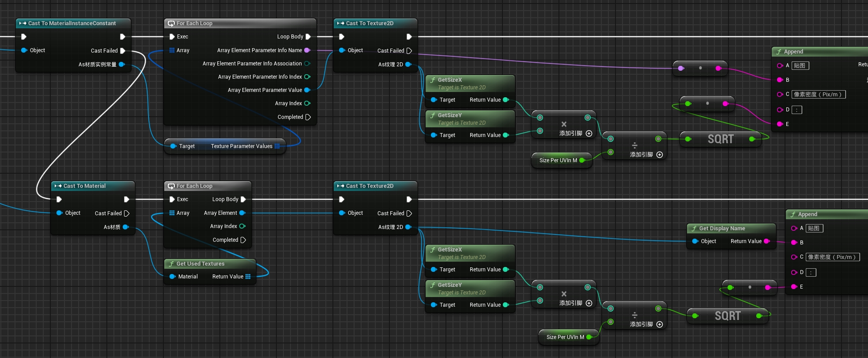Click the Array Element Parameter Info Association pin

[x=307, y=64]
